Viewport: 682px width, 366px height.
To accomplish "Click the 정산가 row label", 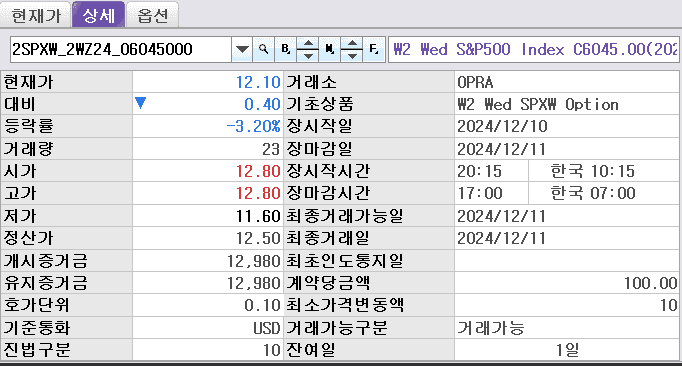I will click(x=28, y=238).
